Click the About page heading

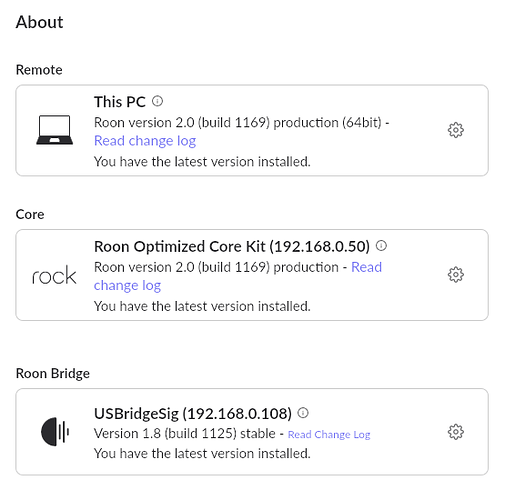(x=39, y=22)
